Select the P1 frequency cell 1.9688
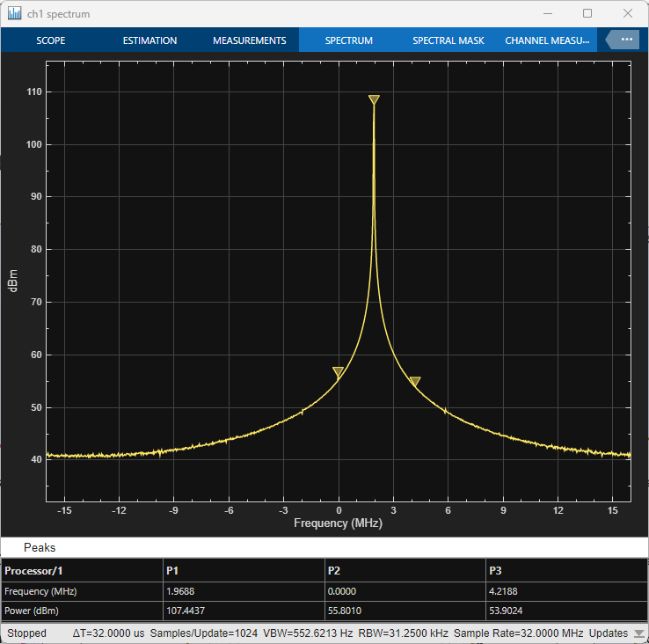649x644 pixels. point(182,591)
